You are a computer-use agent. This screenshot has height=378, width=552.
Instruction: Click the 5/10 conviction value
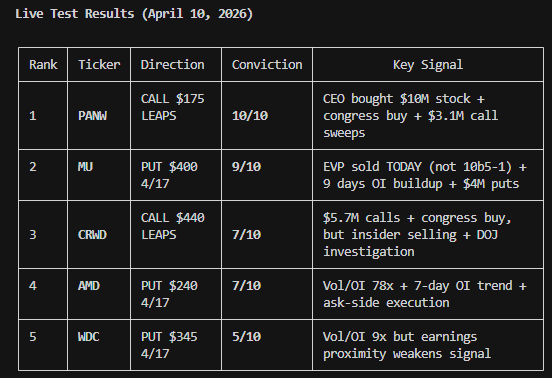click(246, 337)
